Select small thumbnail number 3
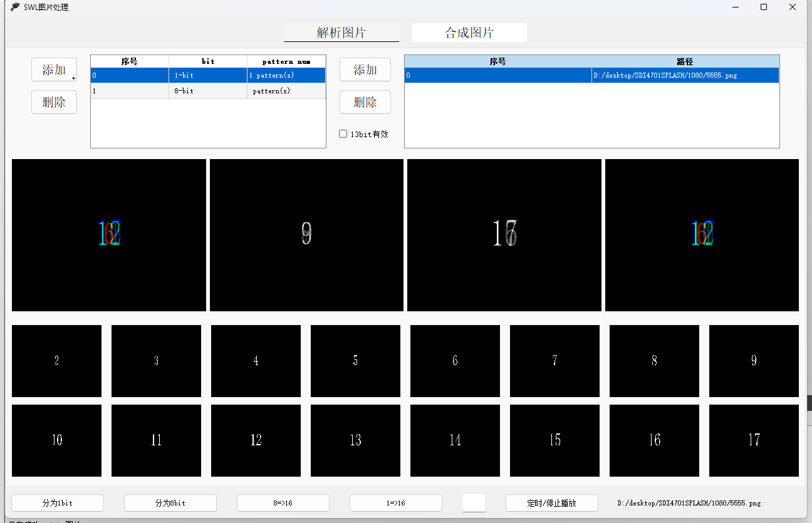Viewport: 812px width, 523px height. click(x=156, y=361)
